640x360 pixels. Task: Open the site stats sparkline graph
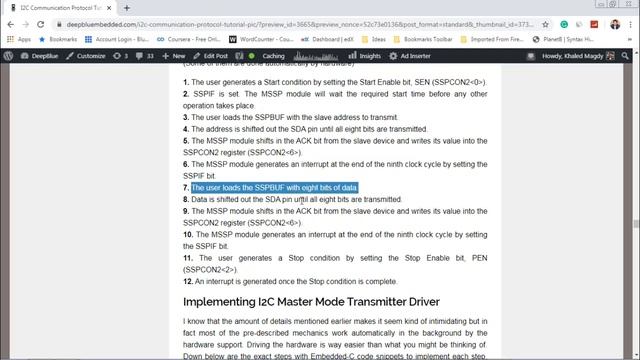[x=316, y=56]
